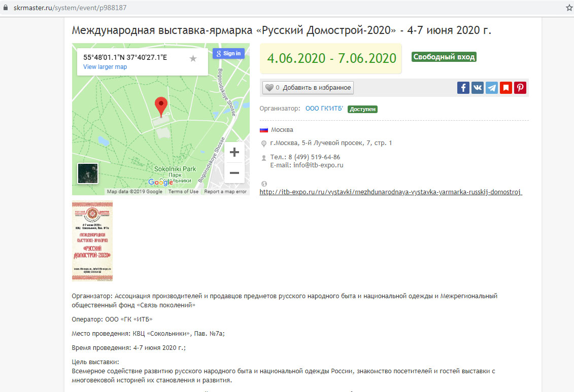Click the Russian flag icon near Москва
Viewport: 574px width, 392px height.
(x=264, y=130)
